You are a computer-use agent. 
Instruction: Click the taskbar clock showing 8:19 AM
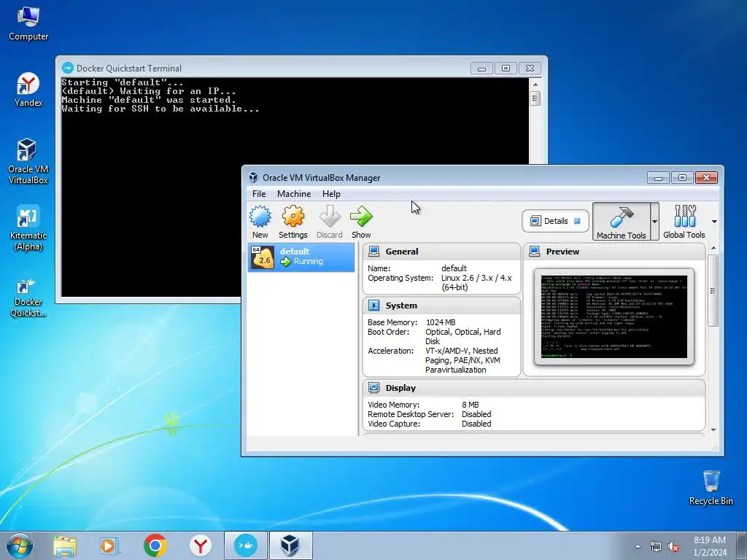pos(710,546)
